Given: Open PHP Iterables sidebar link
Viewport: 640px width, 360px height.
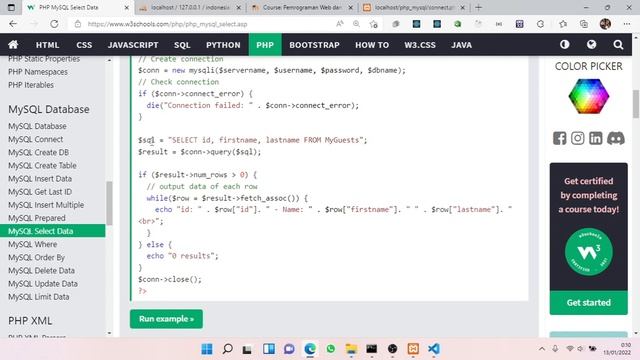Looking at the screenshot, I should tap(31, 85).
